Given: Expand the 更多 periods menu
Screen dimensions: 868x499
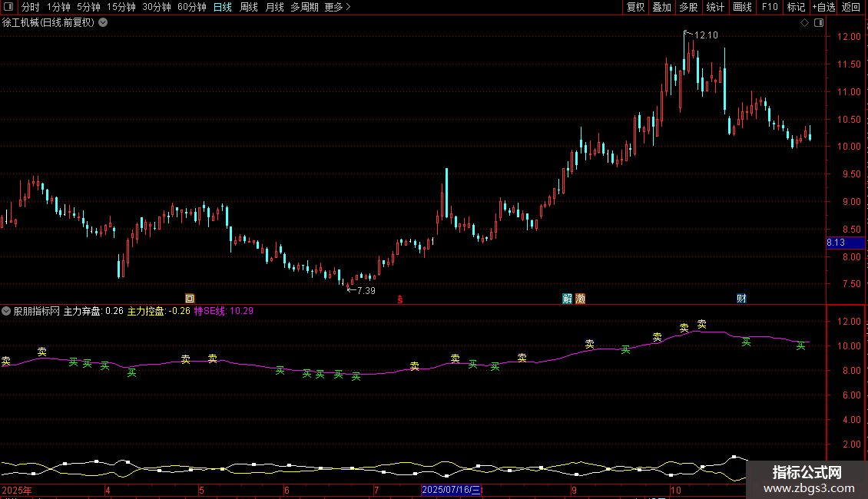Looking at the screenshot, I should (x=338, y=7).
